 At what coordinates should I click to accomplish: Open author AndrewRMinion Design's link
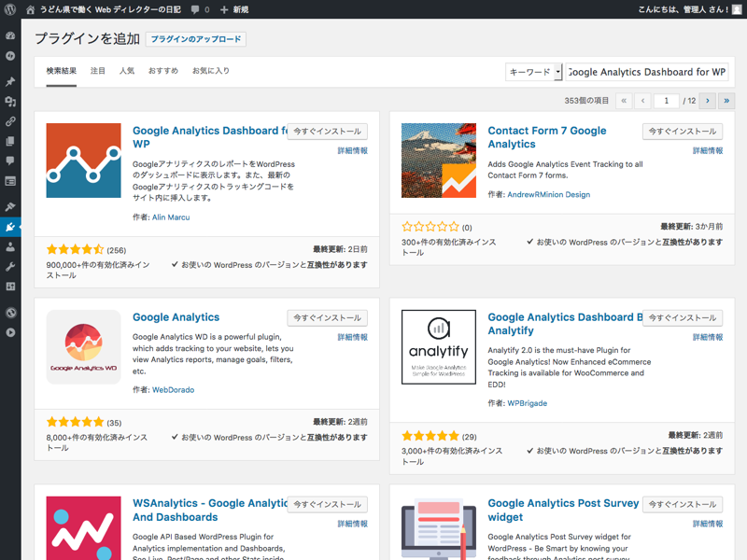point(548,195)
